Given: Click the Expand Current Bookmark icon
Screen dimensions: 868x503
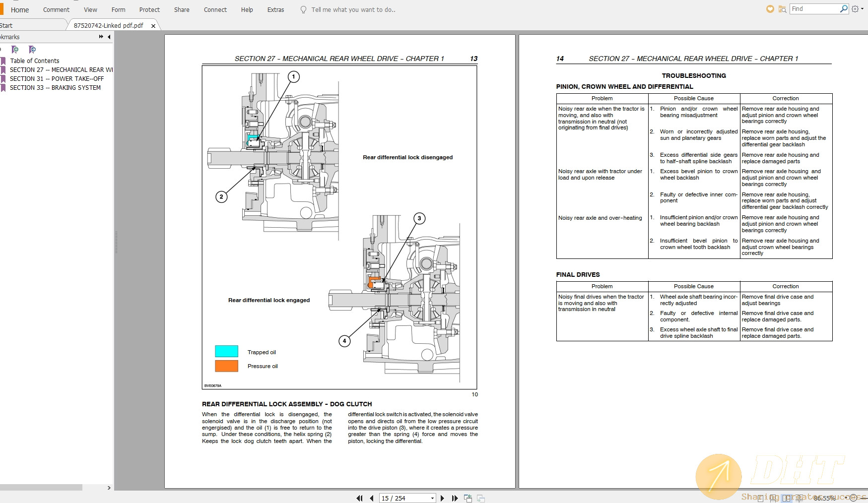Looking at the screenshot, I should pos(32,50).
